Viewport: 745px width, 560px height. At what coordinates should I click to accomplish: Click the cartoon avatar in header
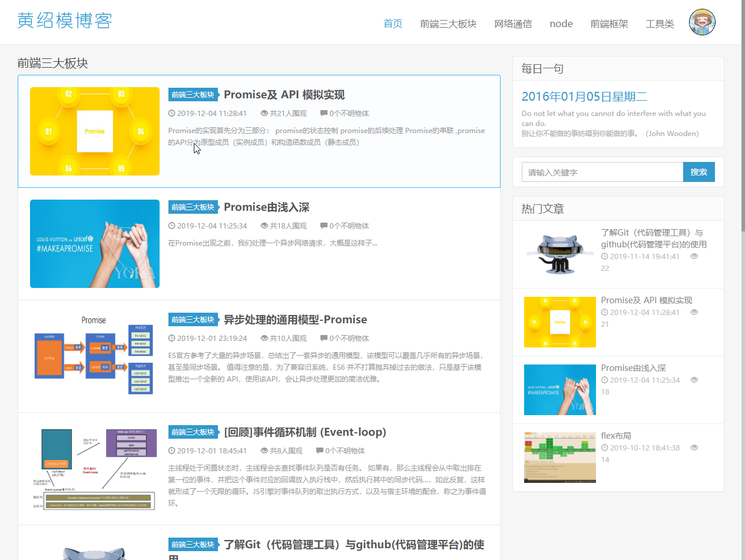(702, 22)
